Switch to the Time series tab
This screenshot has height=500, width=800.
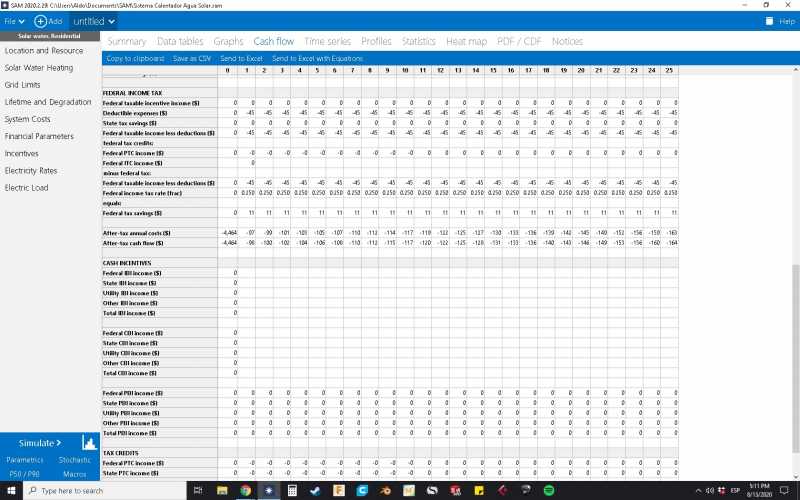327,41
